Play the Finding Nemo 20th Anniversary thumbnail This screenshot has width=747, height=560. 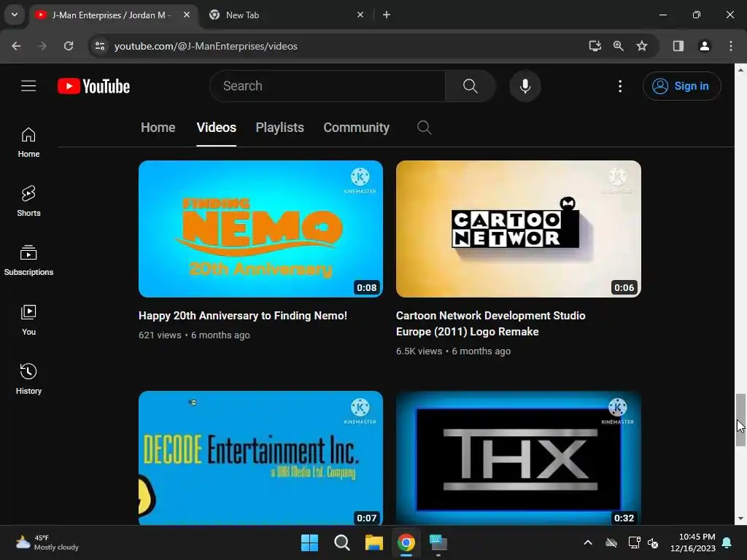pos(260,228)
